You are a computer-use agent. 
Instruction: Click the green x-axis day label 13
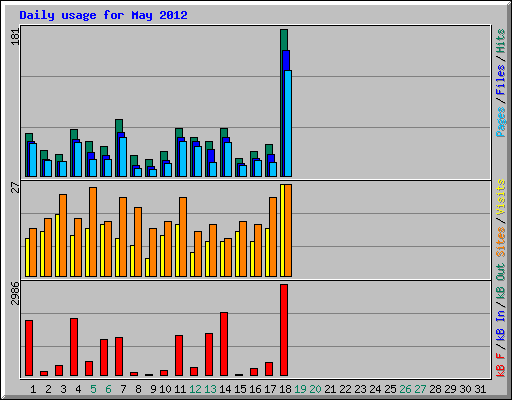click(x=210, y=389)
